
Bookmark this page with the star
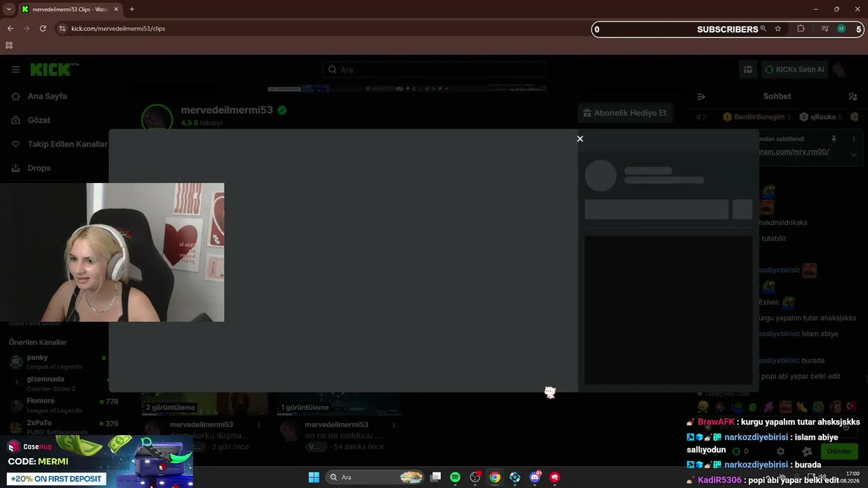[778, 28]
